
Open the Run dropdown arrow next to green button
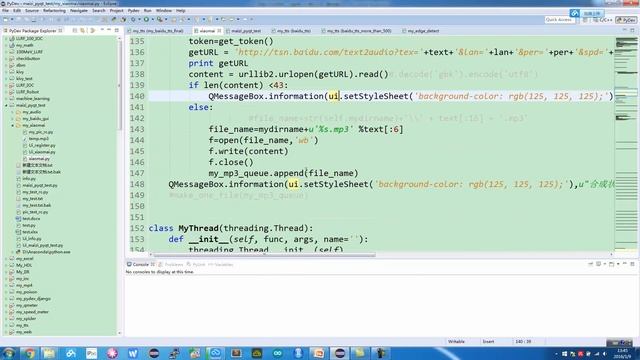[x=152, y=19]
